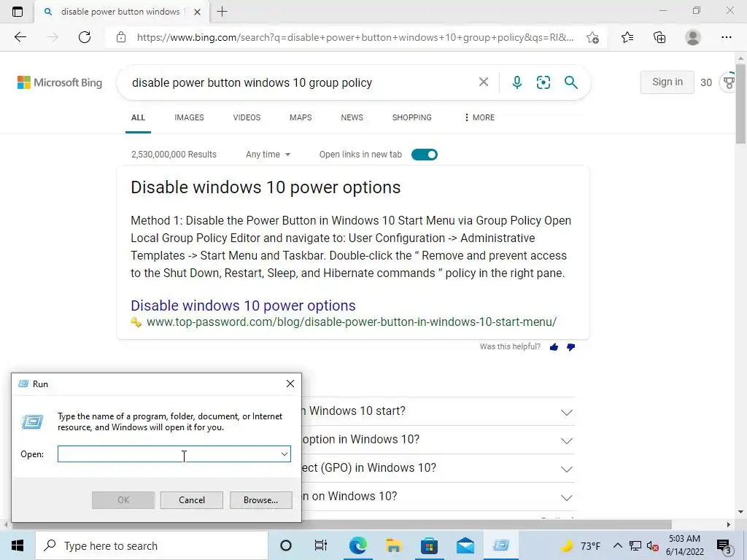Launch Microsoft Edge from the taskbar
Viewport: 747px width, 560px height.
[x=357, y=545]
